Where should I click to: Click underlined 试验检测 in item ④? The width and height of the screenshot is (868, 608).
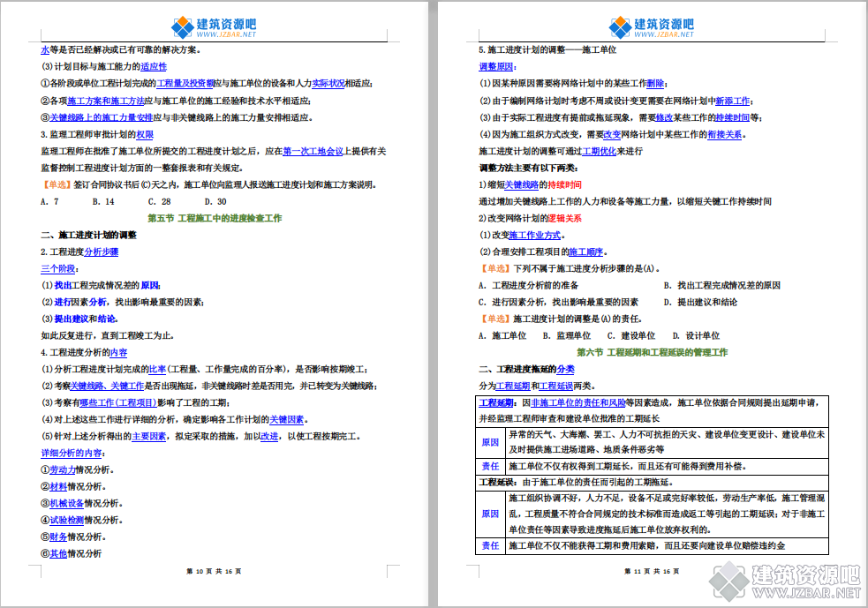pos(67,520)
